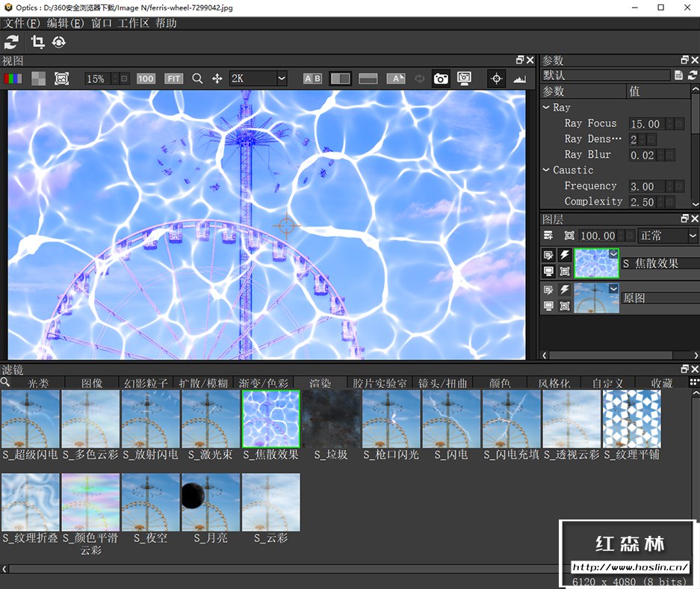The width and height of the screenshot is (700, 589).
Task: Collapse the Ray parameter group
Action: (x=546, y=108)
